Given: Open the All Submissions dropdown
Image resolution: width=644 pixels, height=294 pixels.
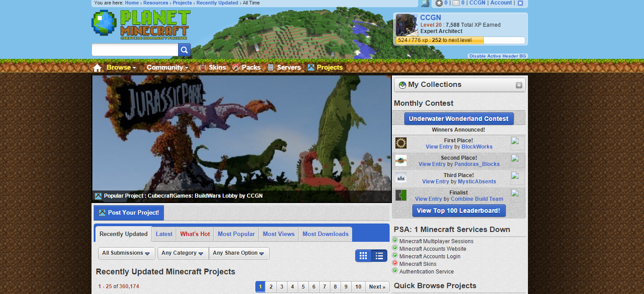Looking at the screenshot, I should [x=126, y=253].
